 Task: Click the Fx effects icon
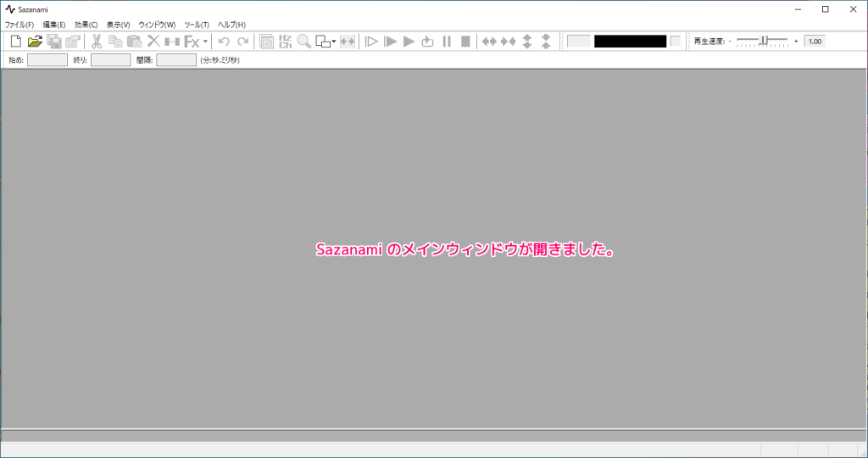(192, 42)
